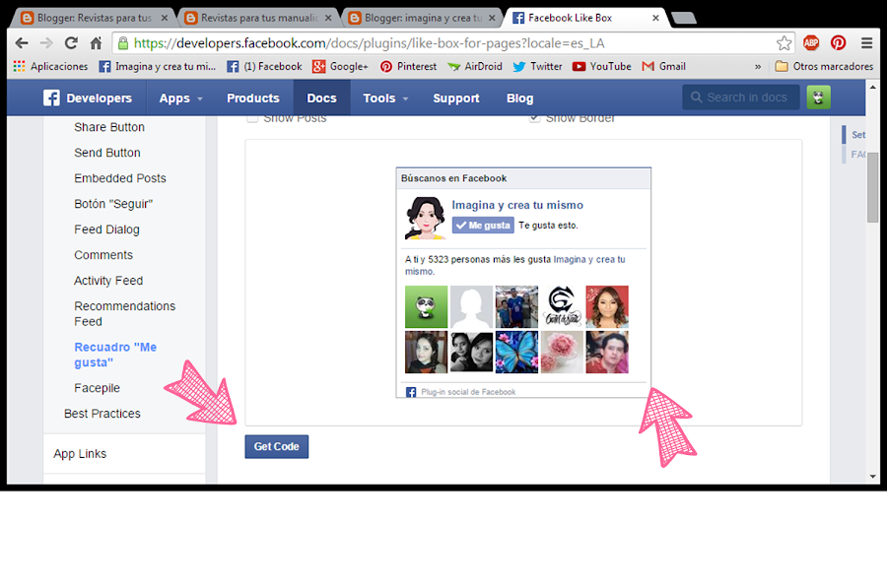
Task: Open the Pinterest bookmark
Action: (408, 67)
